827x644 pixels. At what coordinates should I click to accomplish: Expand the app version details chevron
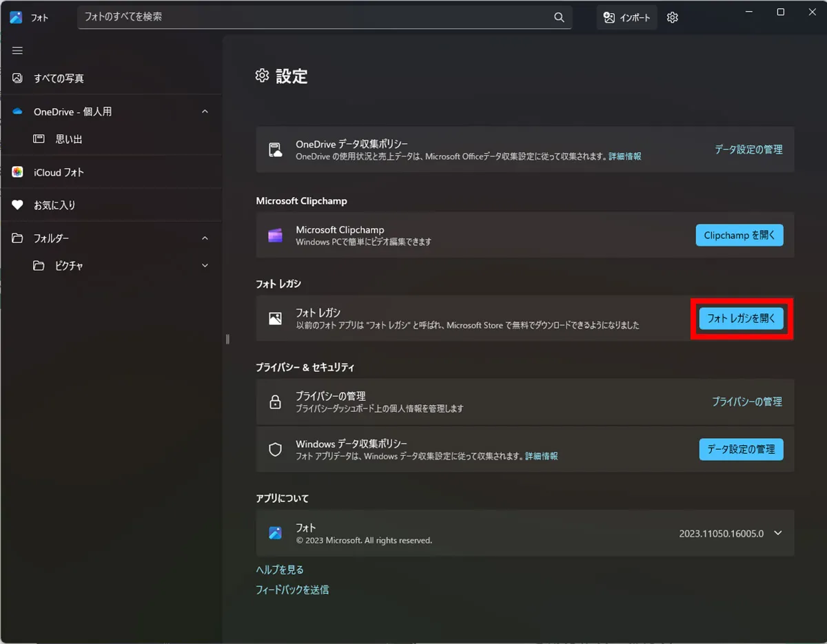[777, 532]
